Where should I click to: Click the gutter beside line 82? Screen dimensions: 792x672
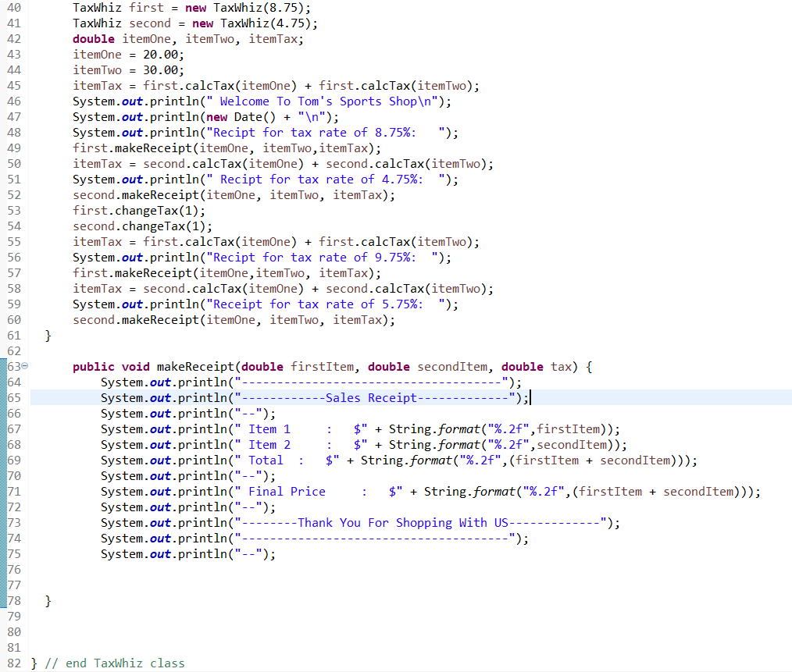coord(13,663)
